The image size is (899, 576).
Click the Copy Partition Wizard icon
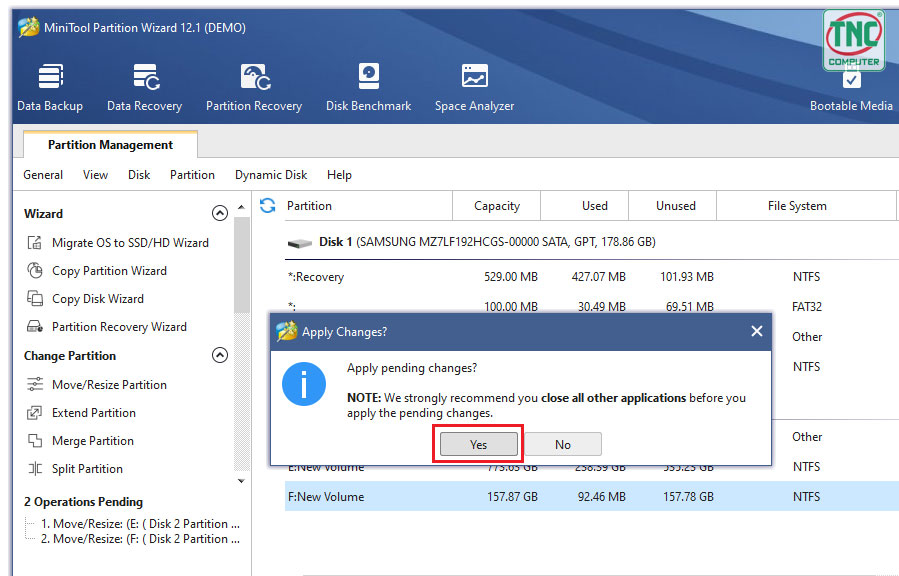(x=35, y=271)
